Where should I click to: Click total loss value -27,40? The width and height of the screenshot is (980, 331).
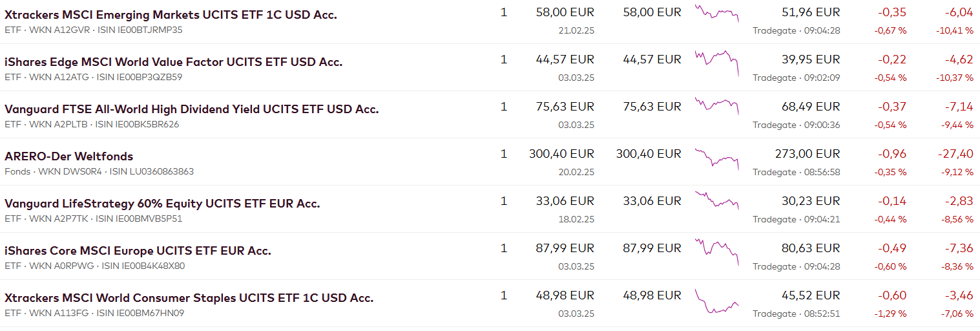coord(955,154)
